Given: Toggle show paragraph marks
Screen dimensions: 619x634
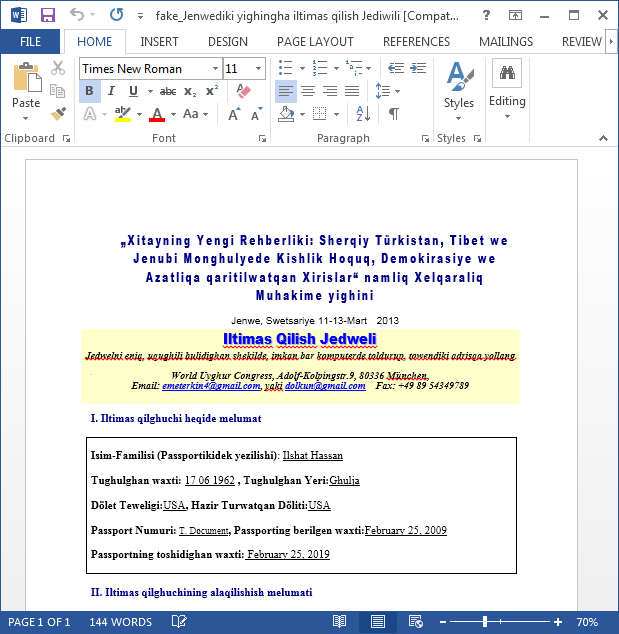Looking at the screenshot, I should pos(394,114).
